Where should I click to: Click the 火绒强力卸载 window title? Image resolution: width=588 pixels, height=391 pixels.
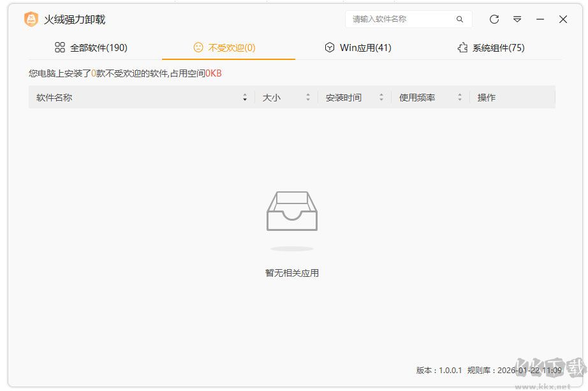75,20
